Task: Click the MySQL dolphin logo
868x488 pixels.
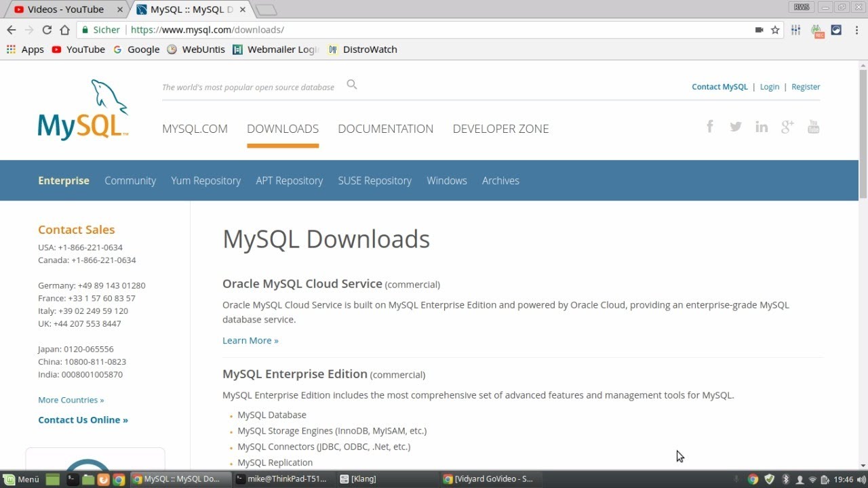Action: (83, 110)
